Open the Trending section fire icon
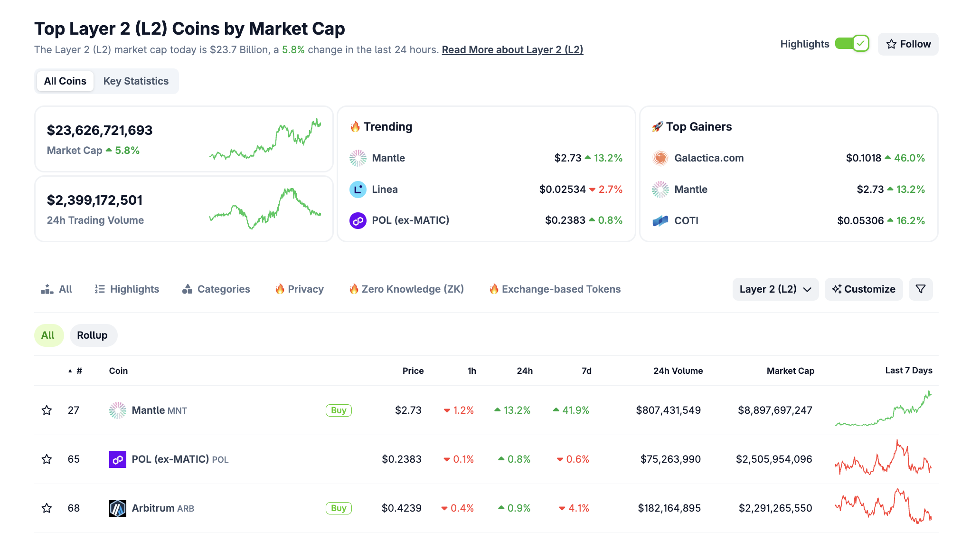Viewport: 980px width, 533px height. (356, 126)
